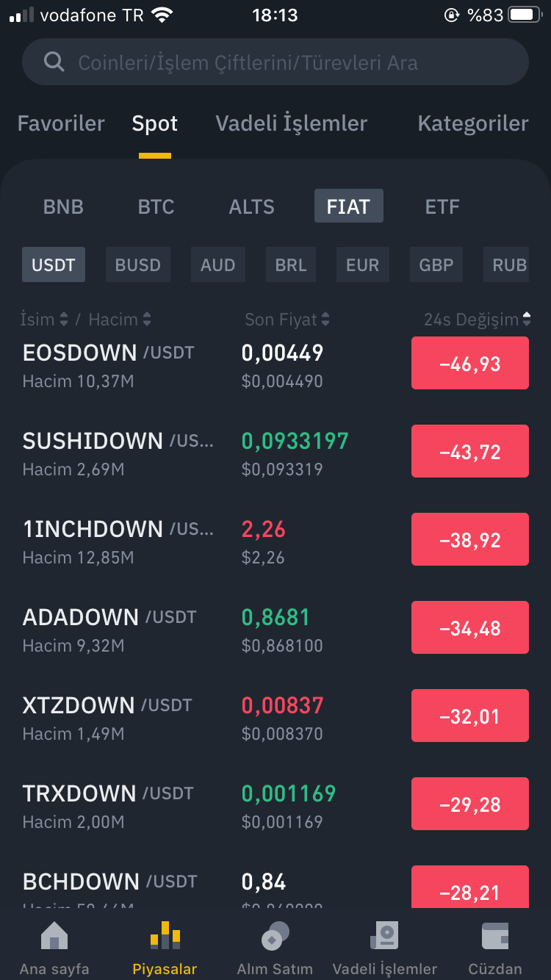Tap the EOSDOWN -46,93 change badge
Screen dimensions: 551x980
coord(470,363)
